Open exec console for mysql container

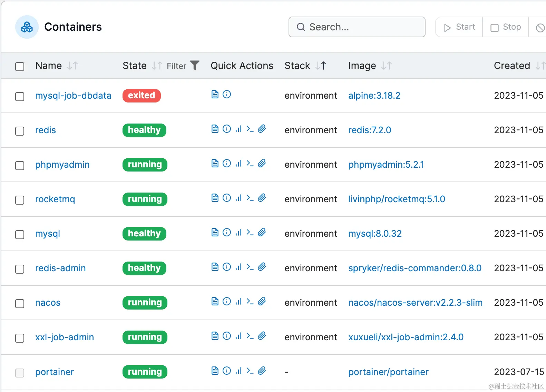pos(250,232)
